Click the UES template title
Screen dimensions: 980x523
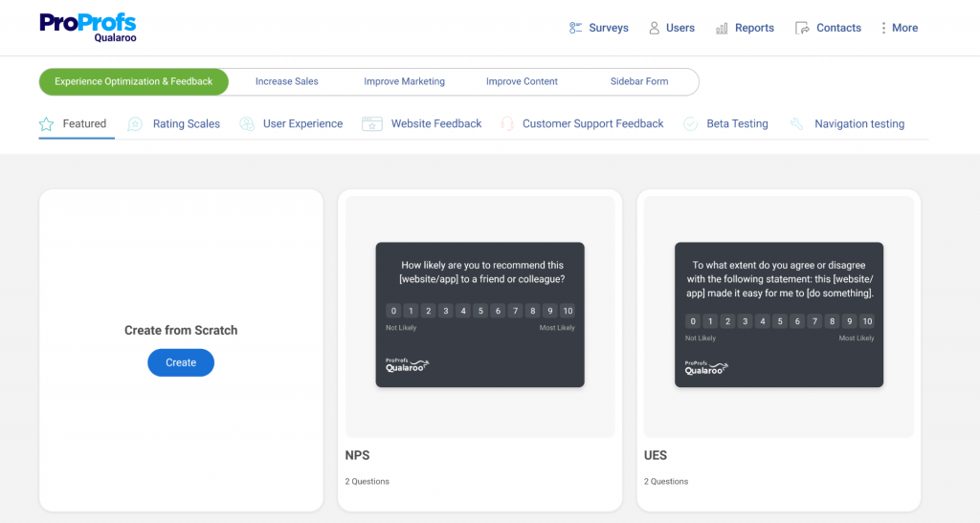[656, 456]
